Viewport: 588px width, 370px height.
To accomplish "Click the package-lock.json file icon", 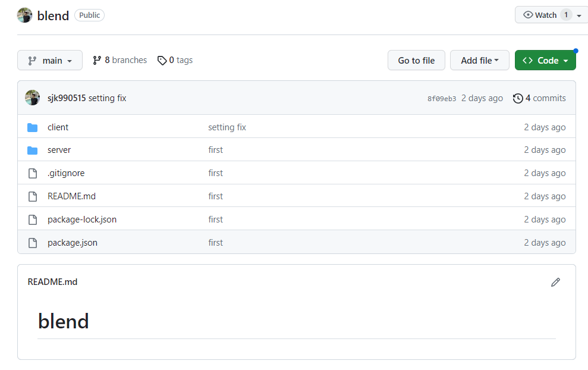I will pos(33,220).
